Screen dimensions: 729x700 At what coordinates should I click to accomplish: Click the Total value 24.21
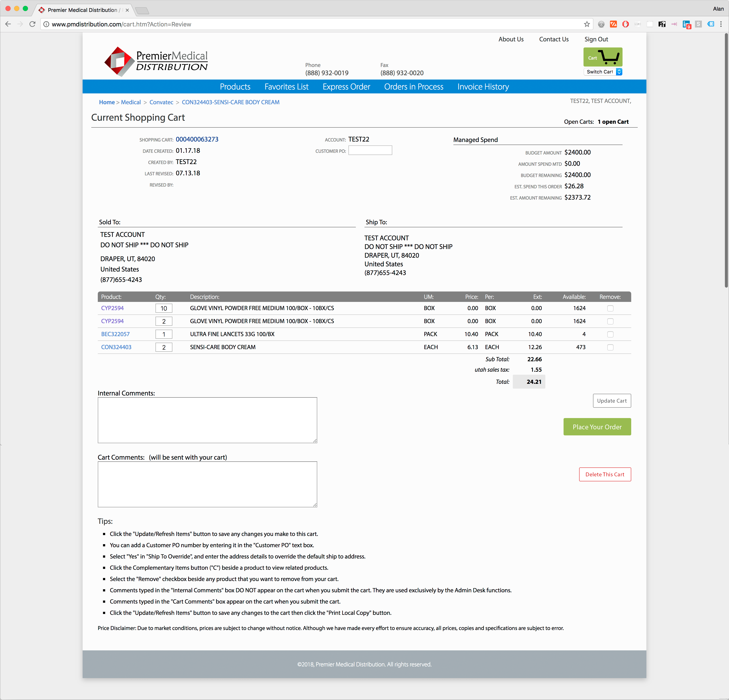point(534,382)
